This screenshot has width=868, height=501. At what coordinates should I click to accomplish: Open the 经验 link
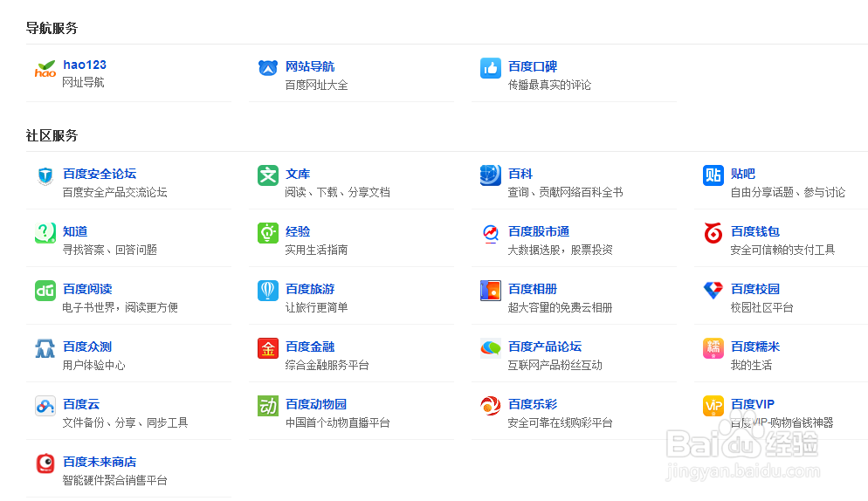click(x=298, y=231)
